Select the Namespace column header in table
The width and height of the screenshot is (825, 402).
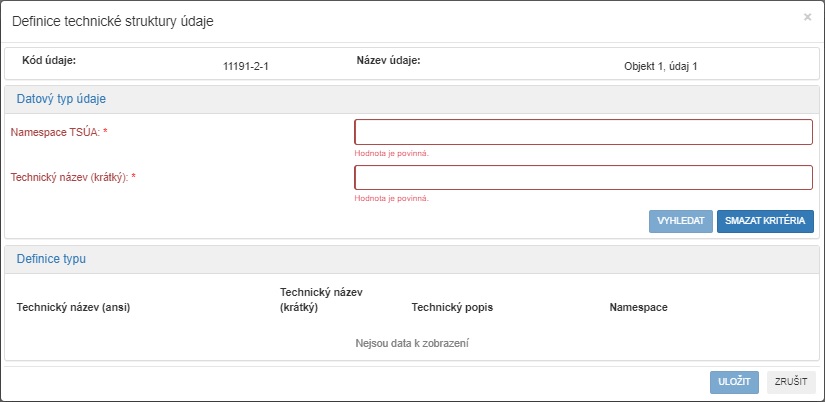pyautogui.click(x=638, y=307)
